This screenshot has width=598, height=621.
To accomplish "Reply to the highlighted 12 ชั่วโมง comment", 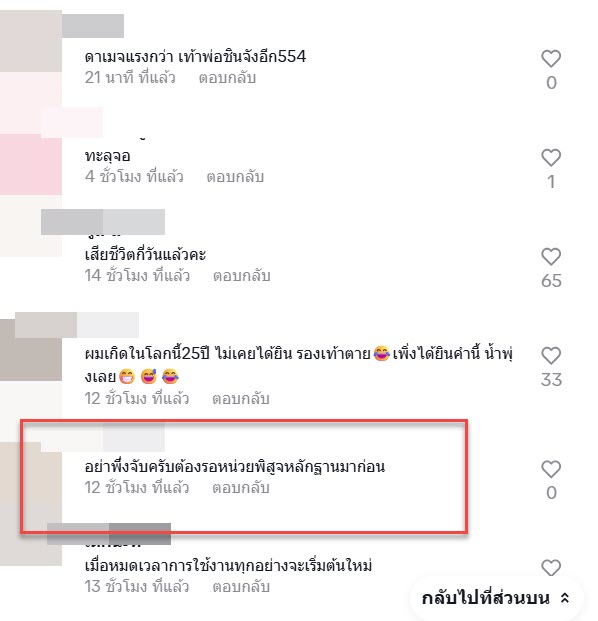I will 241,488.
